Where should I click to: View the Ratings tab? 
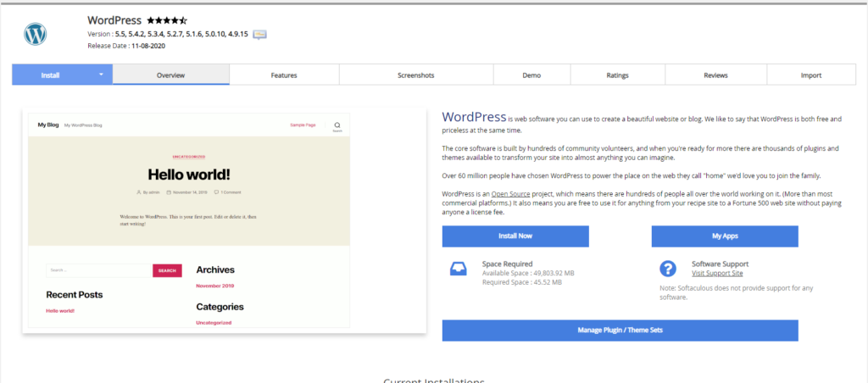tap(617, 75)
